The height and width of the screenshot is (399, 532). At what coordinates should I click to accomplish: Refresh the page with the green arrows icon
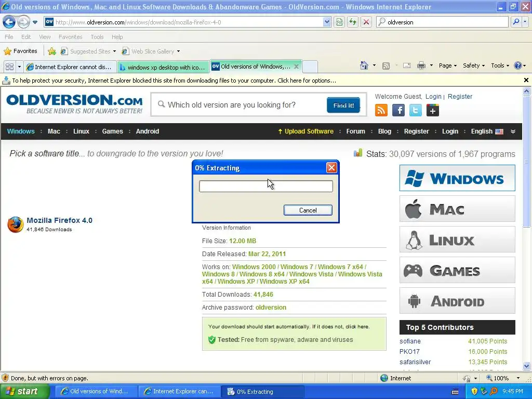(x=353, y=22)
